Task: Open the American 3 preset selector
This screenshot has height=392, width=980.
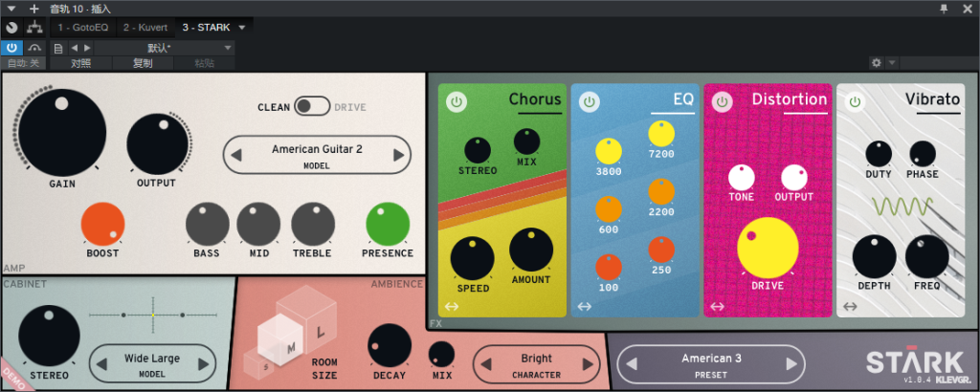Action: (x=711, y=364)
